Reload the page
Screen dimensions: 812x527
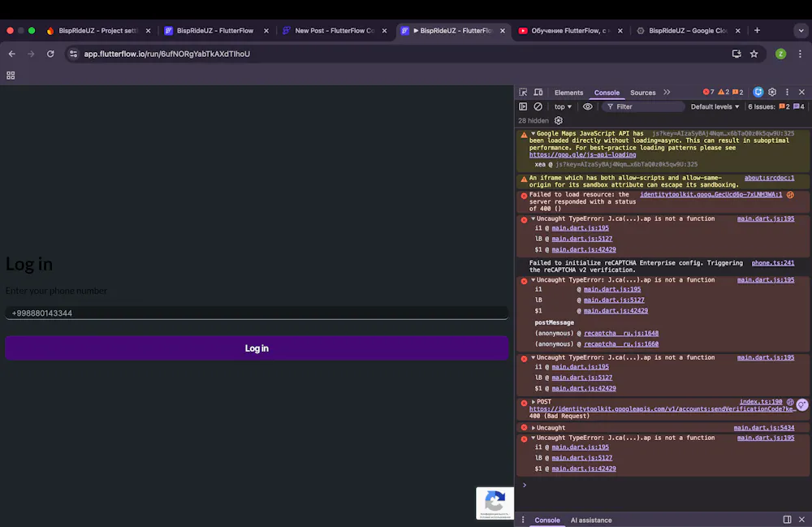click(50, 54)
